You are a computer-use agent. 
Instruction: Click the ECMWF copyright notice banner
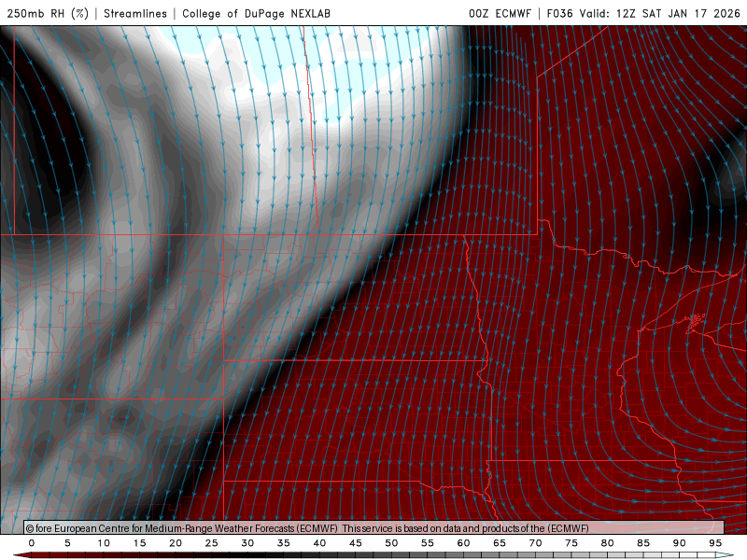374,527
